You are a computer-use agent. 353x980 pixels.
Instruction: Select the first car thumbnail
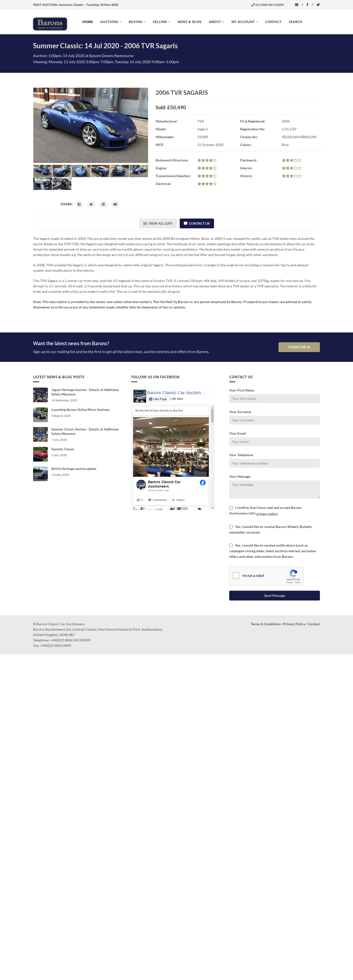pos(43,171)
